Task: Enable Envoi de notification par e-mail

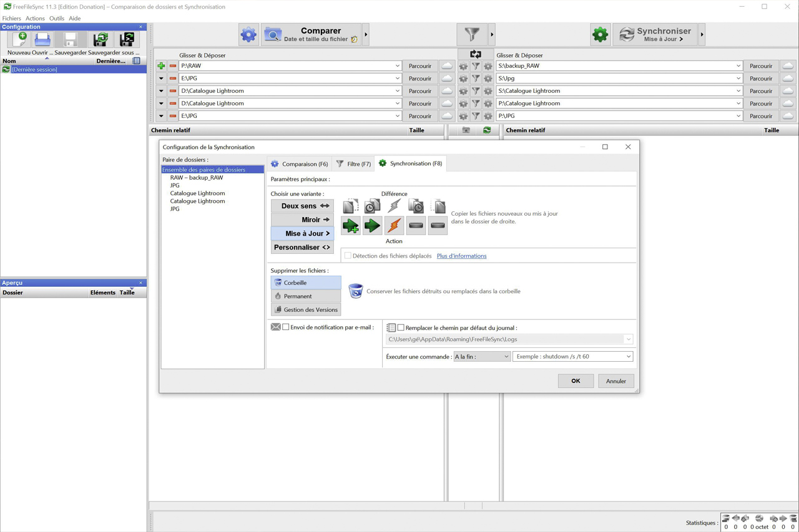Action: pyautogui.click(x=286, y=327)
